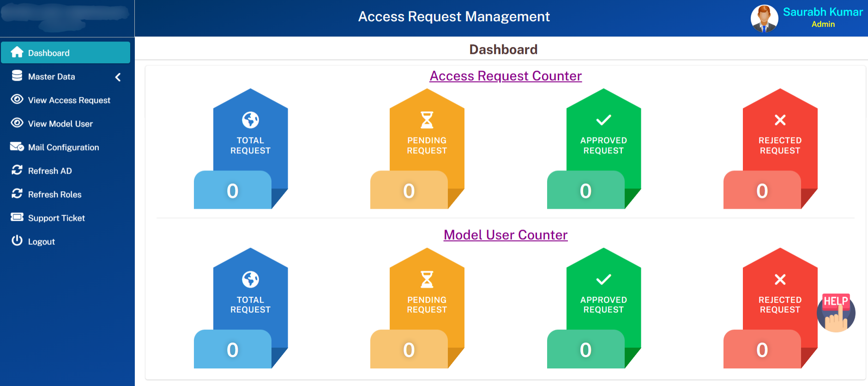
Task: Click the Saurabh Kumar user name
Action: (x=823, y=12)
